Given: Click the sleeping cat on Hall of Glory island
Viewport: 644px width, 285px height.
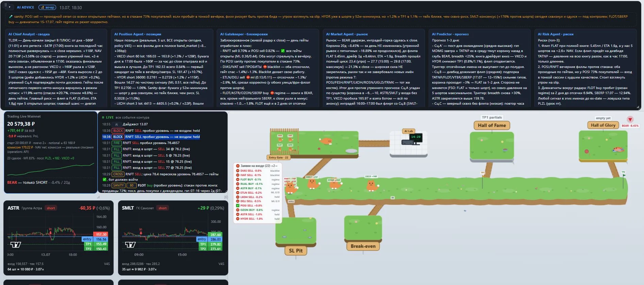Looking at the screenshot, I should pos(618,149).
